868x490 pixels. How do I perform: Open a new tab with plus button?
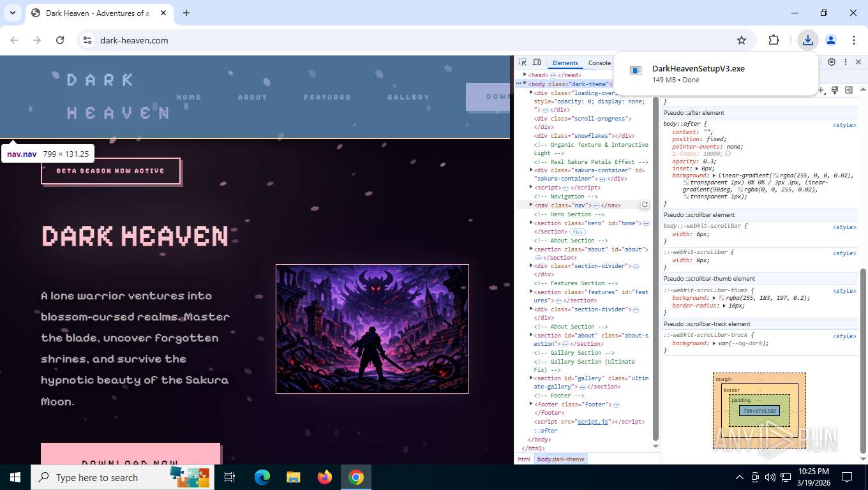pos(186,13)
